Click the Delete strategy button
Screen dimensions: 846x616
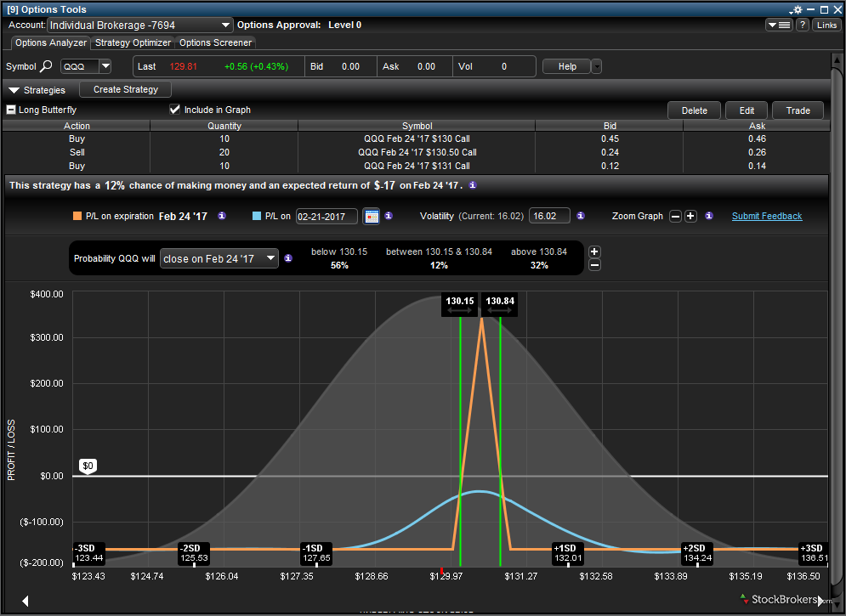(695, 110)
